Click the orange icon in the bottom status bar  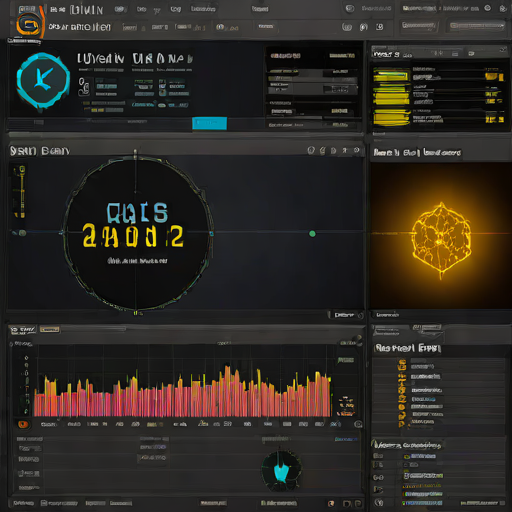(x=331, y=503)
